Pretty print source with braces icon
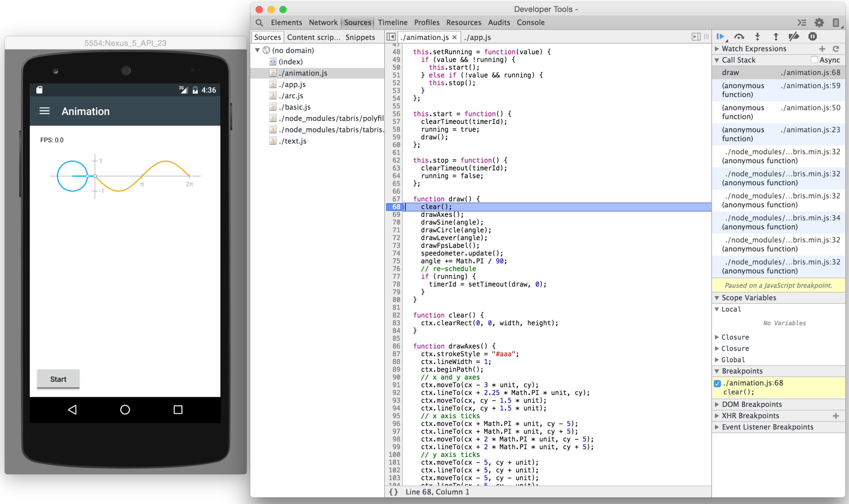This screenshot has width=849, height=504. (393, 492)
